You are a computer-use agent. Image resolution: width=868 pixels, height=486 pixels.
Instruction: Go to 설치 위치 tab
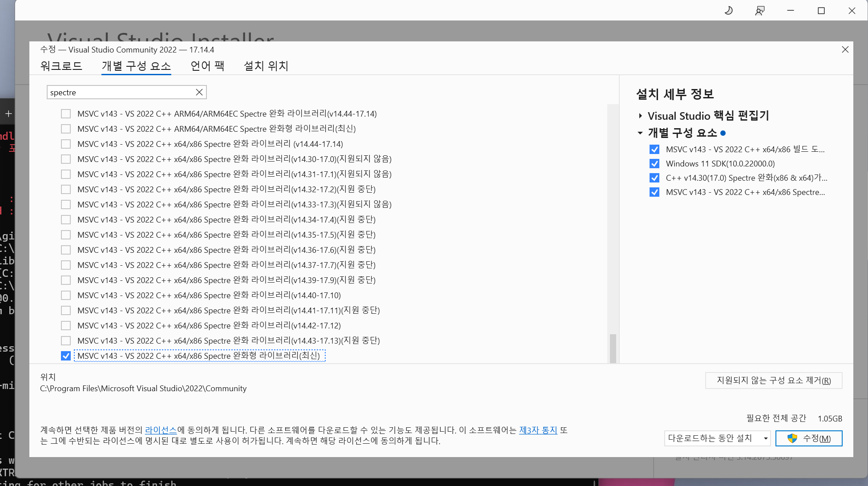[x=266, y=66]
